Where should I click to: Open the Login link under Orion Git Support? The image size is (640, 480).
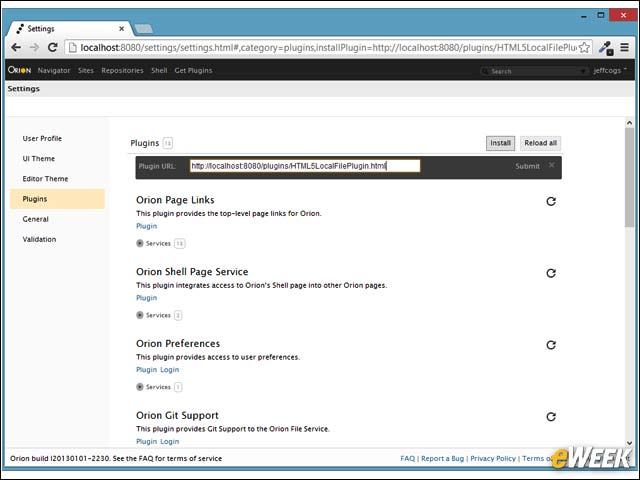tap(170, 441)
